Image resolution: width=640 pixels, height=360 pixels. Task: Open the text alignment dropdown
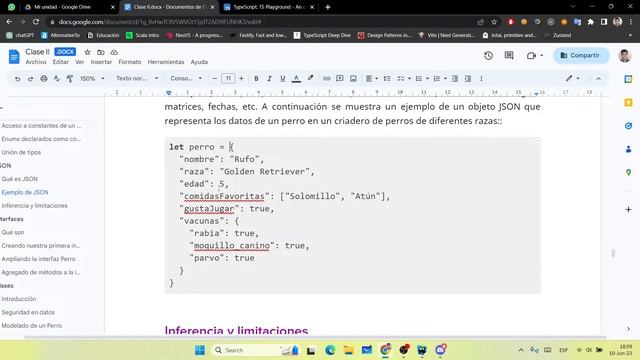[371, 78]
